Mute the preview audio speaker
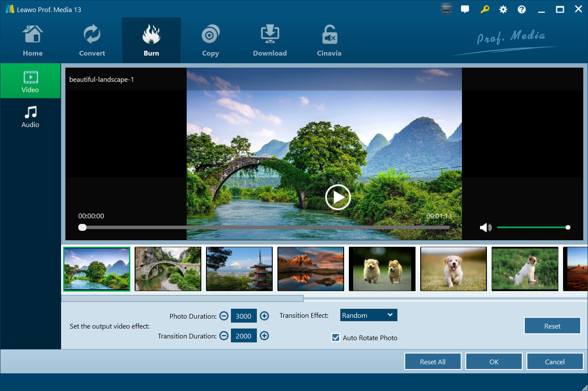Screen dimensions: 588x391 [486, 227]
